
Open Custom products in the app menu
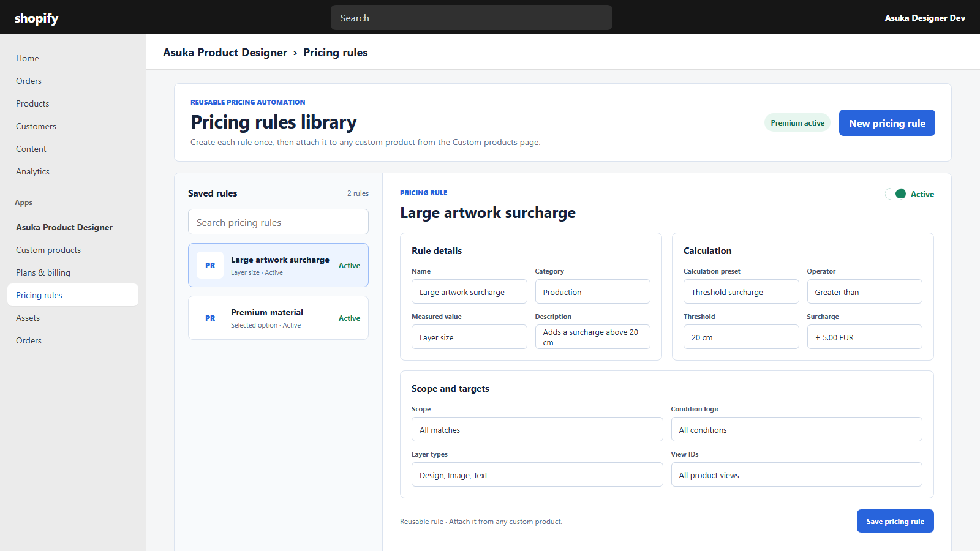coord(73,250)
